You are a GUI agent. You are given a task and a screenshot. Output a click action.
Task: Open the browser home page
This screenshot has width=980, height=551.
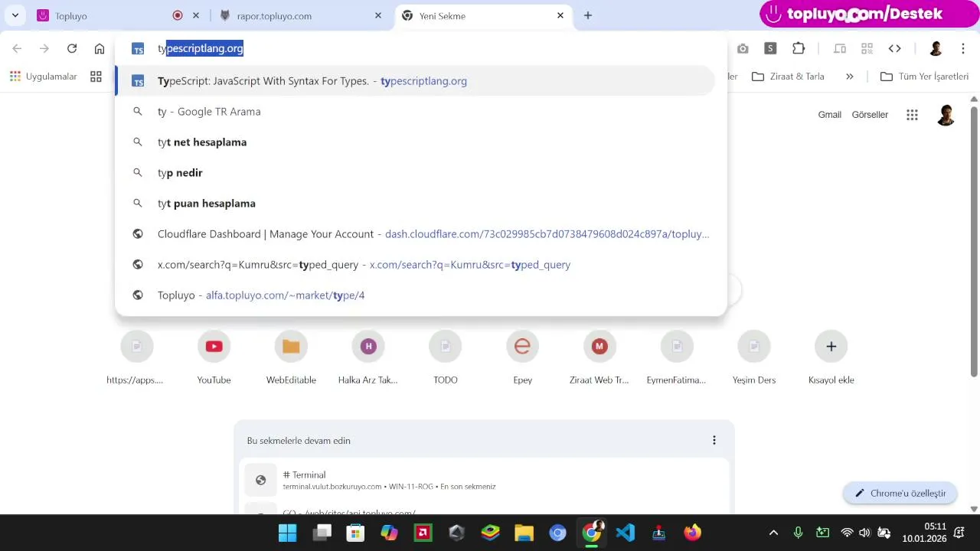point(100,48)
